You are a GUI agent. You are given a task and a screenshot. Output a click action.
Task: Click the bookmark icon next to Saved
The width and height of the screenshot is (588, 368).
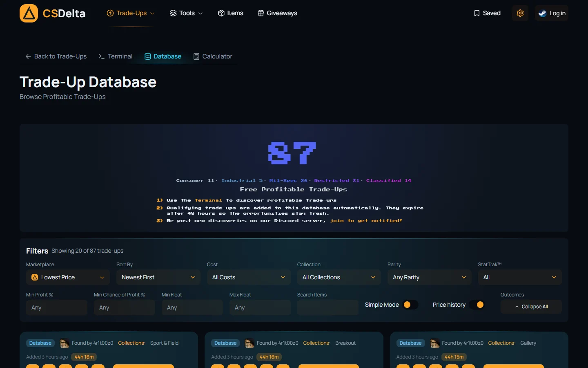[477, 13]
